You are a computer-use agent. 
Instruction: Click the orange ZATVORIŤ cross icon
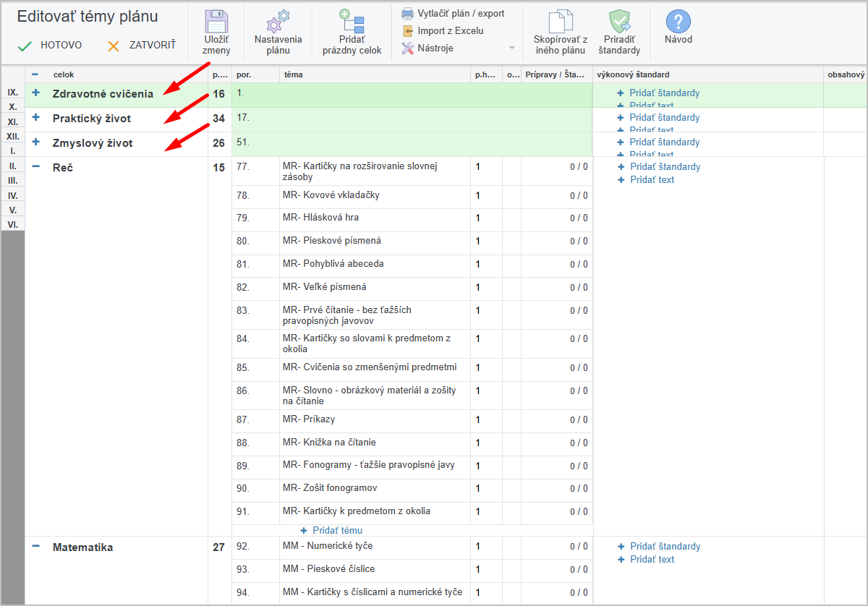[x=113, y=46]
